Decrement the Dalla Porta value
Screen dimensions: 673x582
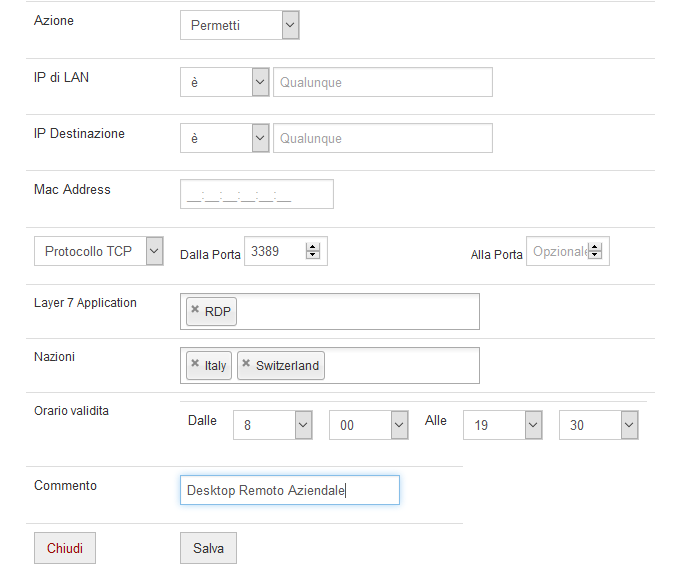(x=313, y=255)
